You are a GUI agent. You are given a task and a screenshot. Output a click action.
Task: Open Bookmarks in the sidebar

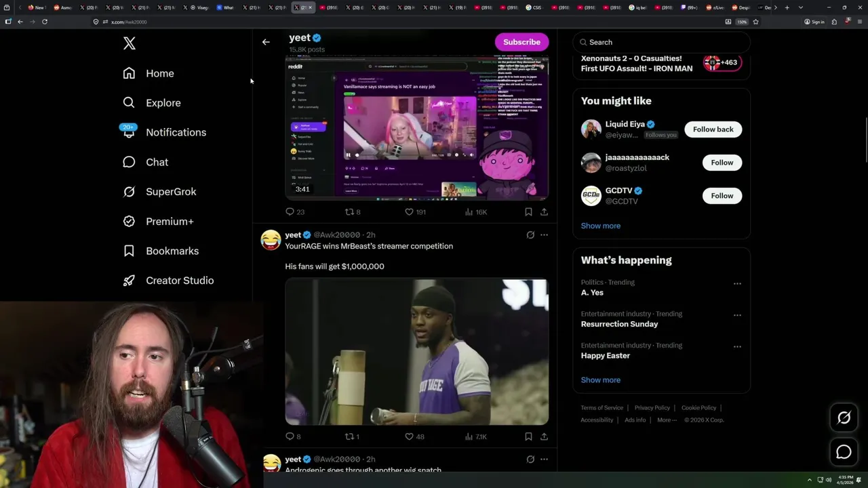(x=160, y=251)
